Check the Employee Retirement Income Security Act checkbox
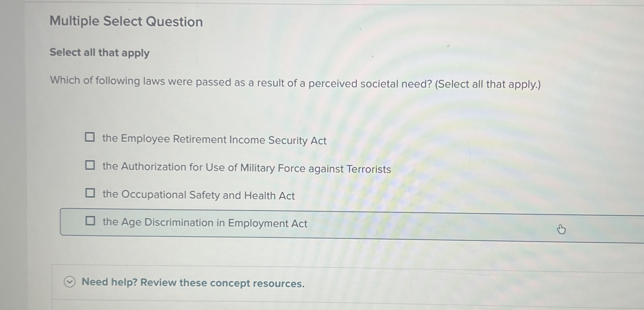Image resolution: width=644 pixels, height=310 pixels. 90,137
